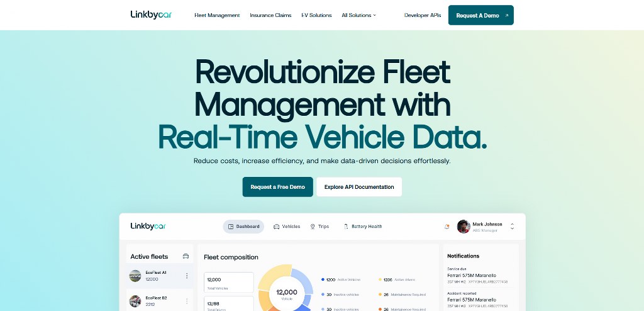Switch to the Vehicles tab
Screen dimensions: 644x311
[x=287, y=226]
